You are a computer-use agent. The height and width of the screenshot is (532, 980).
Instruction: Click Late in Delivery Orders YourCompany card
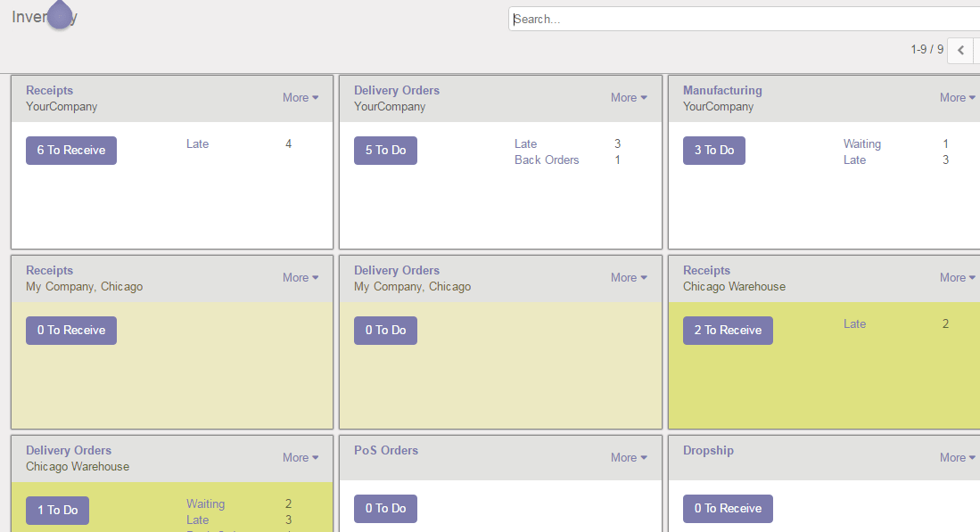click(x=525, y=143)
